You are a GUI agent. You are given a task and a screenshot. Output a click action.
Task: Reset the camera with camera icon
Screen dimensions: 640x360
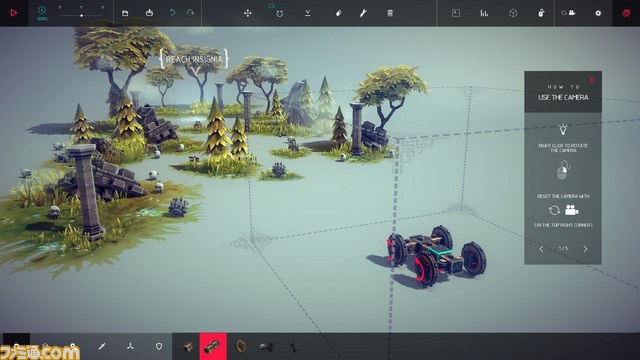[x=569, y=13]
